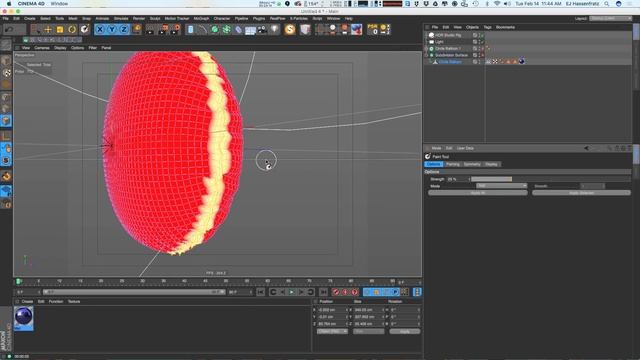
Task: Select the paint brush tool in top toolbar
Action: 84,29
